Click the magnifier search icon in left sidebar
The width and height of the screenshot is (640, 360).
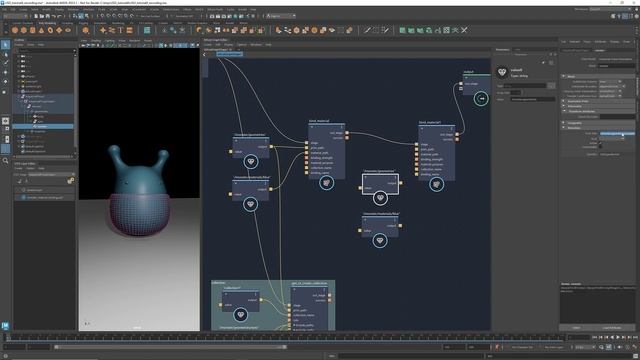click(5, 161)
